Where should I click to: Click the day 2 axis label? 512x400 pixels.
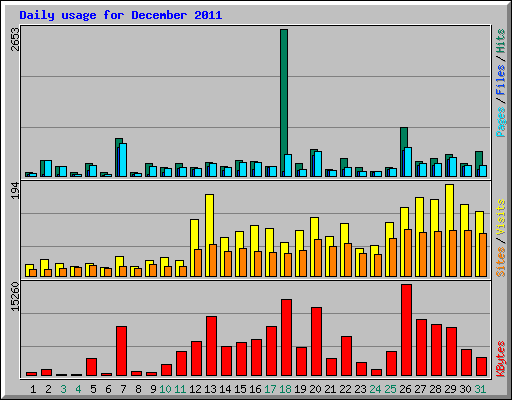coord(48,389)
